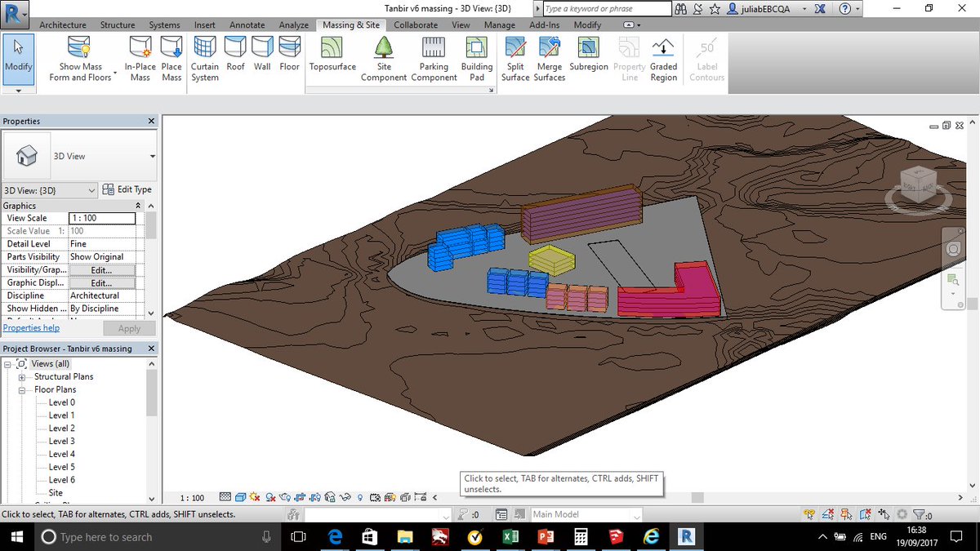The image size is (980, 551).
Task: Expand the Structural Plans tree node
Action: coord(22,377)
